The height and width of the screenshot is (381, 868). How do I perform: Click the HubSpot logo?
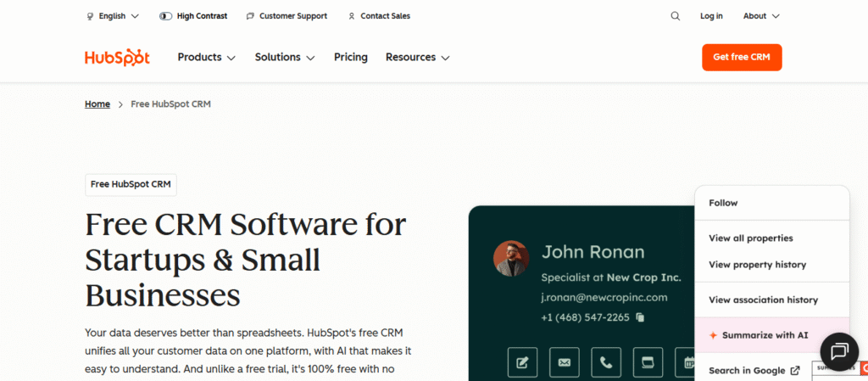click(x=117, y=57)
